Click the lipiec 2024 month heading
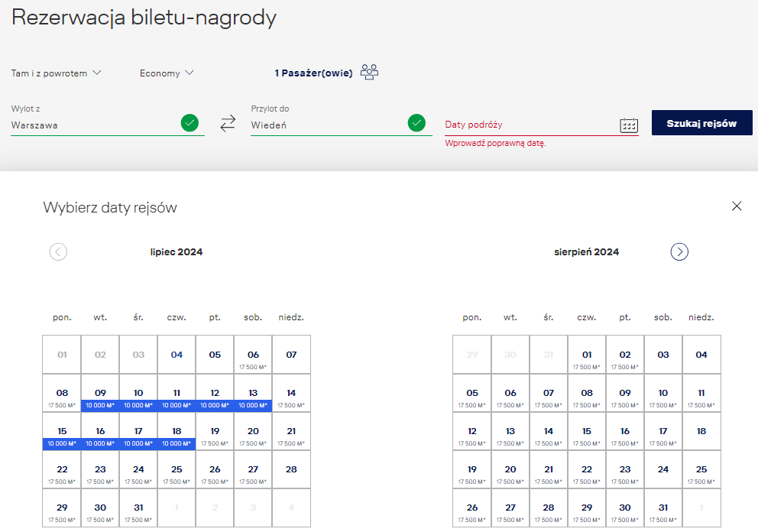 (177, 252)
